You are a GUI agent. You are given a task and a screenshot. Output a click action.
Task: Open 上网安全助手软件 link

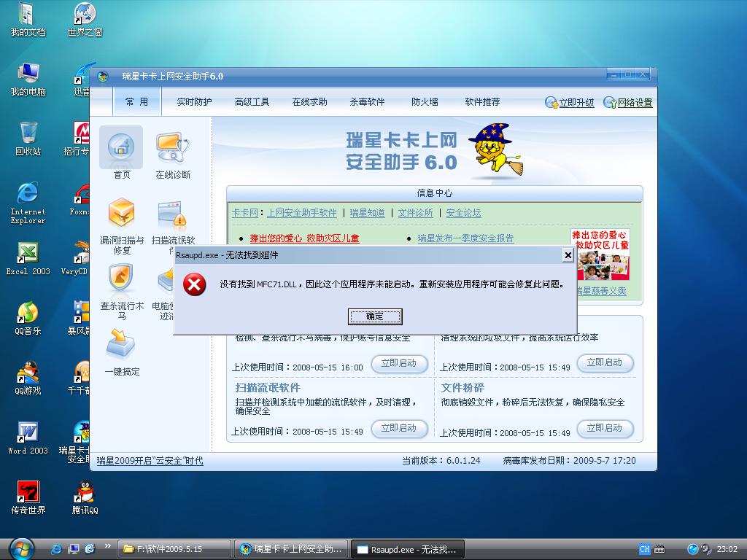301,213
